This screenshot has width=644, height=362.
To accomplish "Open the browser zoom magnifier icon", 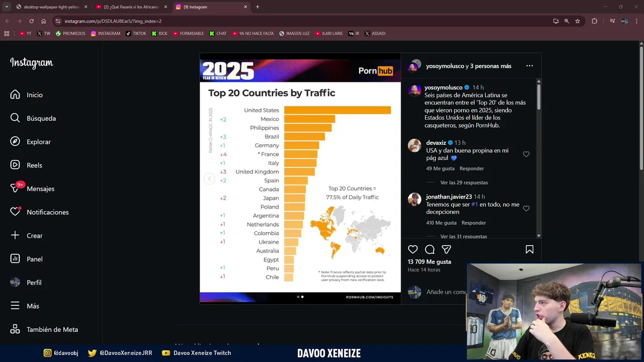I will [567, 21].
